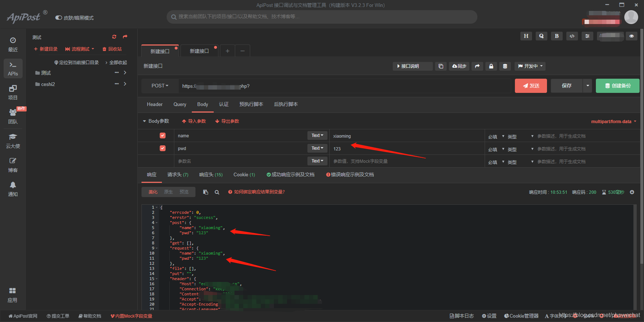Download response with the down-arrow circle icon
Screen dimensions: 644x322
tap(632, 192)
